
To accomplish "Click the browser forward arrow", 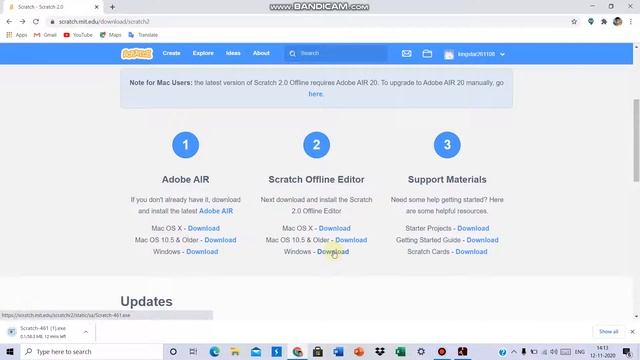I will point(22,22).
